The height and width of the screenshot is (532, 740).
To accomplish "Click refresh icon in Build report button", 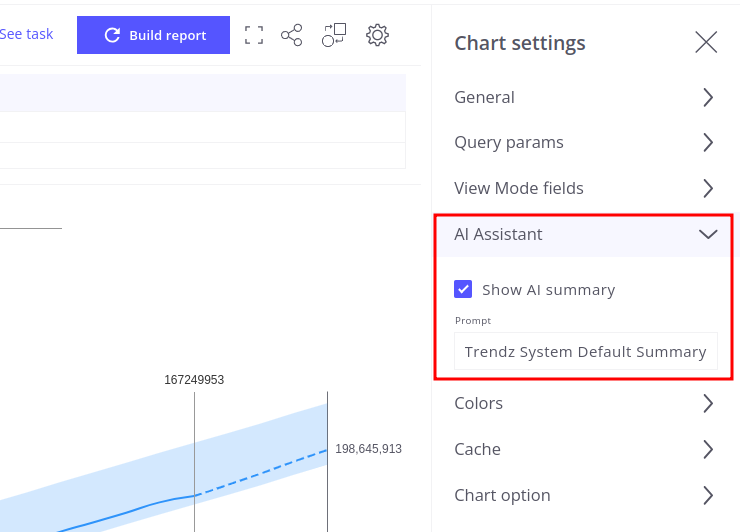I will tap(113, 35).
